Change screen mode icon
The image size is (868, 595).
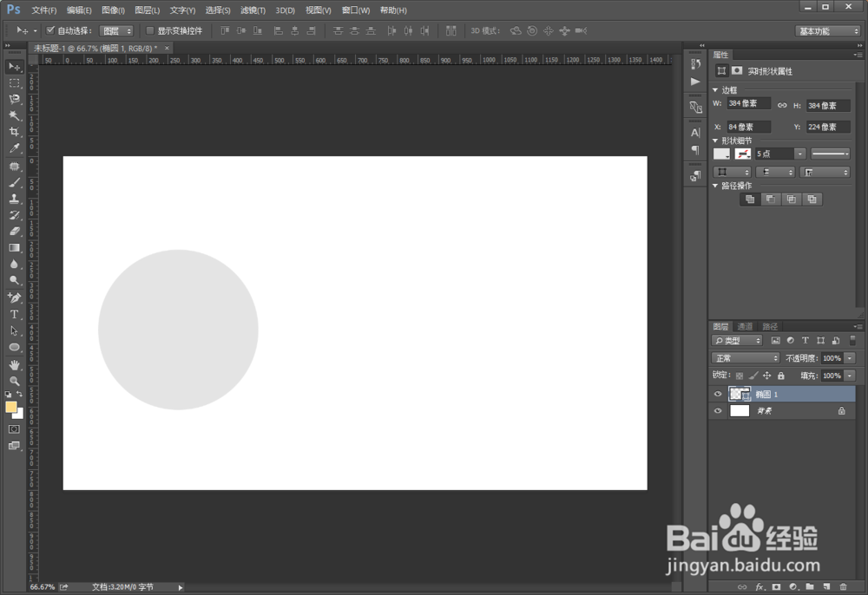[x=15, y=446]
